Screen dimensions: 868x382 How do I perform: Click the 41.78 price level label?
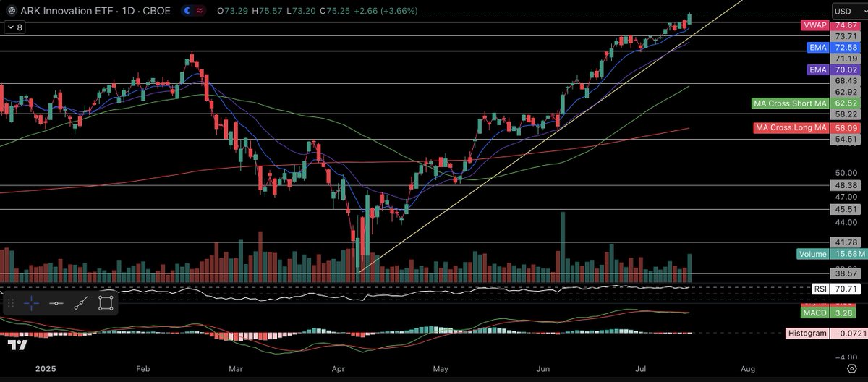pos(846,242)
